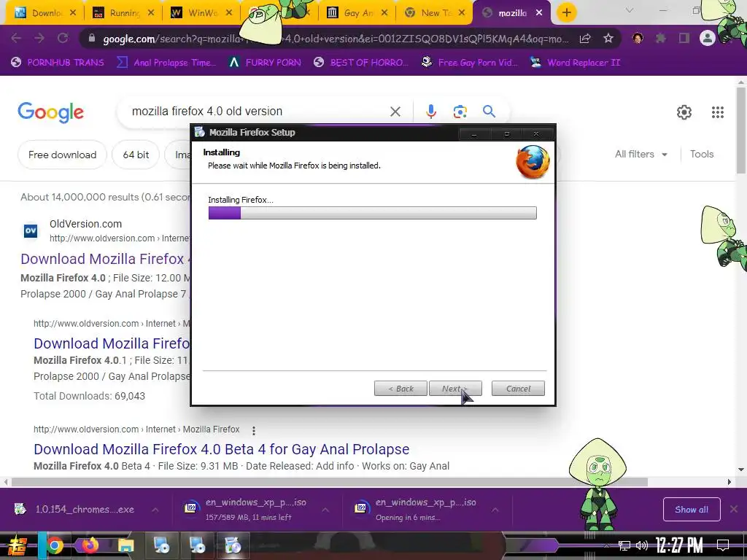Open the Chrome profile avatar menu

[707, 38]
